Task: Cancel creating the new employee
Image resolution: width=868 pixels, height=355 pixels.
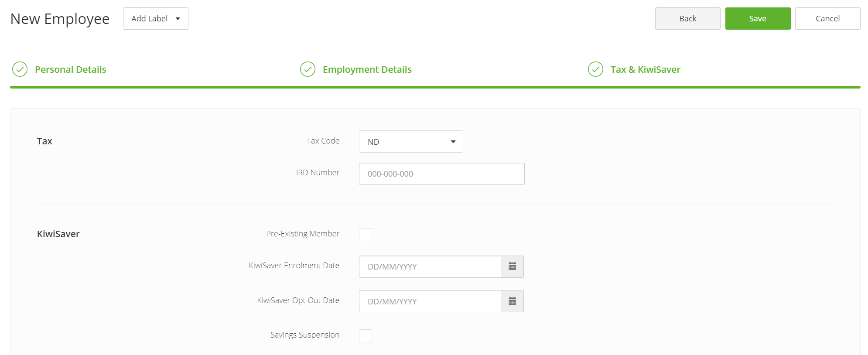Action: tap(828, 18)
